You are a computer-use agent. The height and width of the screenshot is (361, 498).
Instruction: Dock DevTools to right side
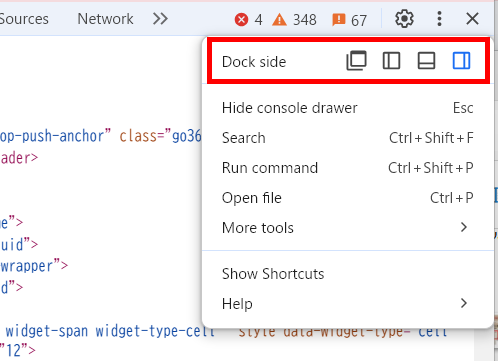[461, 61]
